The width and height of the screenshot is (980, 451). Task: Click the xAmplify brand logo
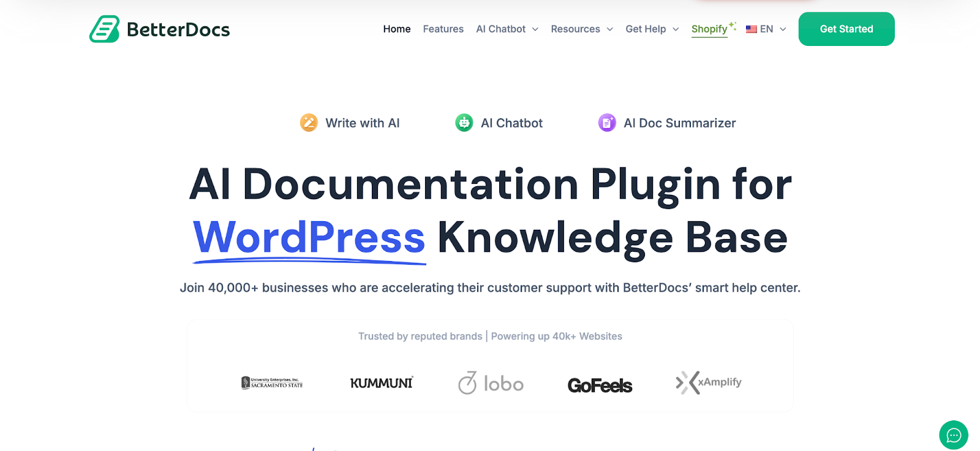tap(708, 382)
